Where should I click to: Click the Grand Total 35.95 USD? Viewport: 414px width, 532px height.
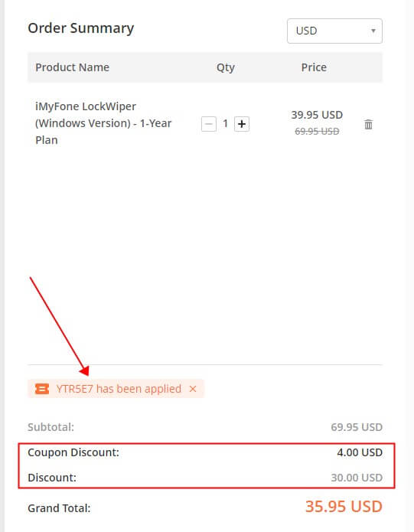pos(344,507)
